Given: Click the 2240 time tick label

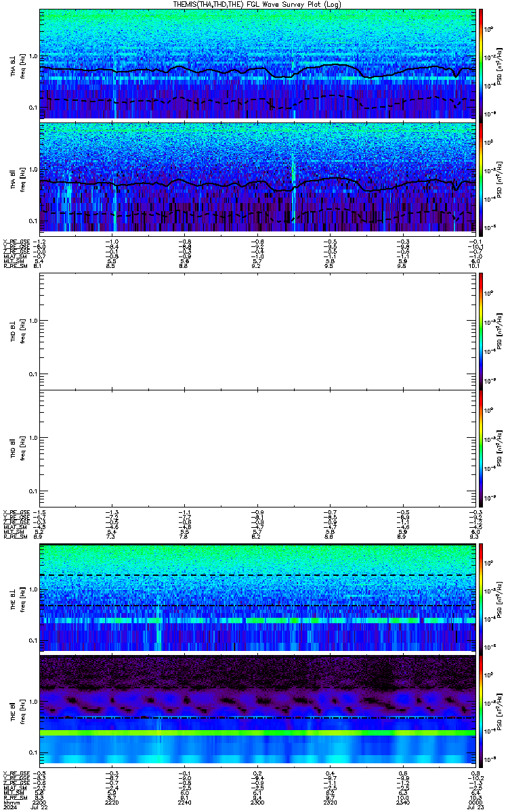Looking at the screenshot, I should pyautogui.click(x=185, y=801).
